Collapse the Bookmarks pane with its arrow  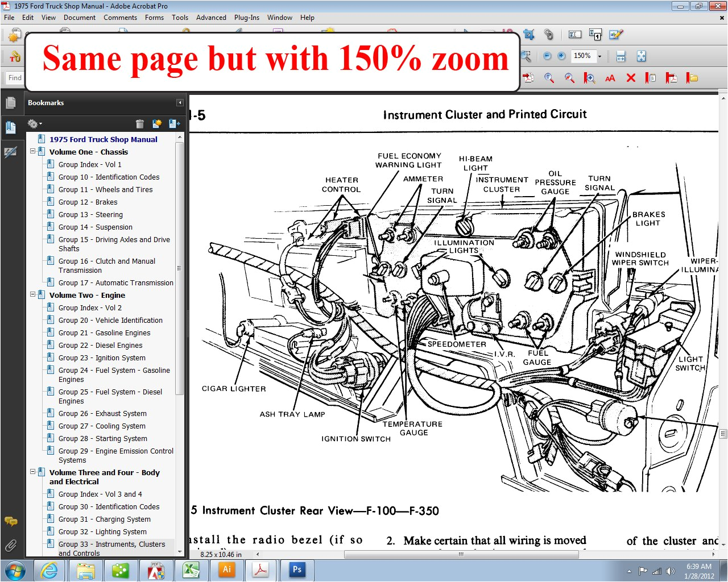[x=180, y=102]
